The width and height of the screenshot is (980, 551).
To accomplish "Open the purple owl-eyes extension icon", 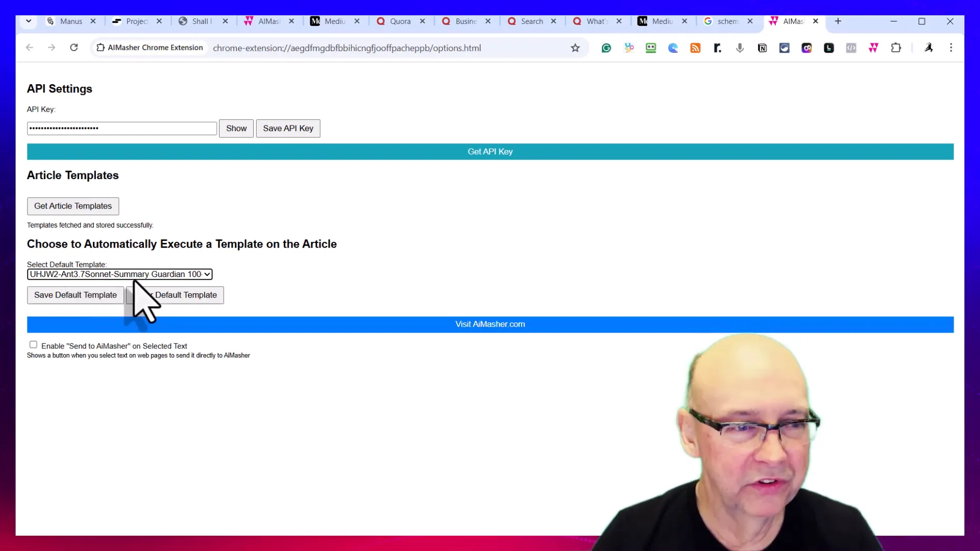I will coord(806,48).
